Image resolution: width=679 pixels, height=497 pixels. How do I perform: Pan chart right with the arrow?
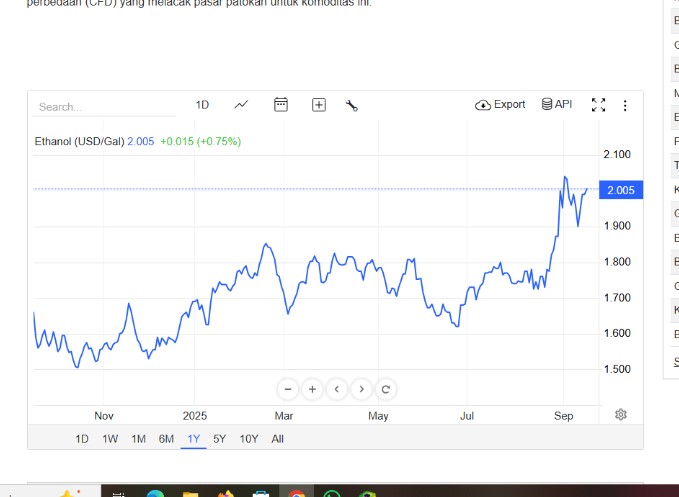click(361, 389)
